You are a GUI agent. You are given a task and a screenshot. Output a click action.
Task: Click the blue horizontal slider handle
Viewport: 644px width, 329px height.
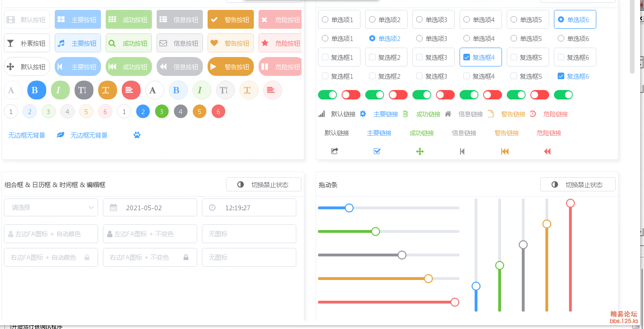coord(349,208)
